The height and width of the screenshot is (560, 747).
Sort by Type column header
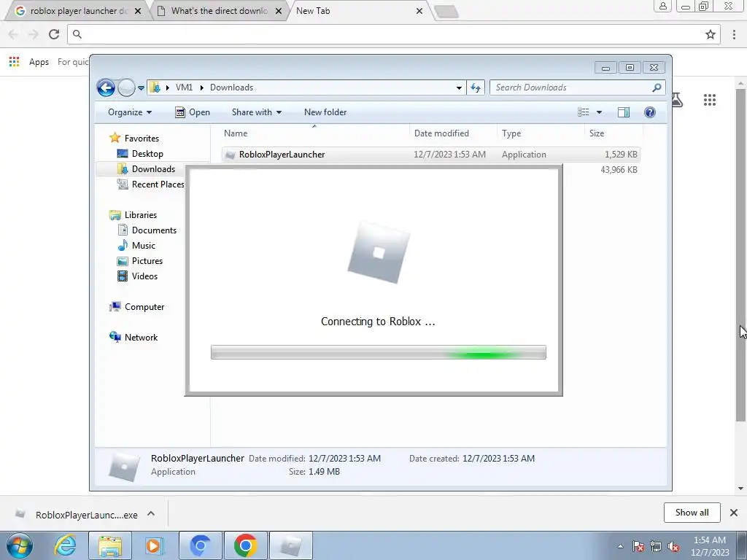[x=541, y=133]
